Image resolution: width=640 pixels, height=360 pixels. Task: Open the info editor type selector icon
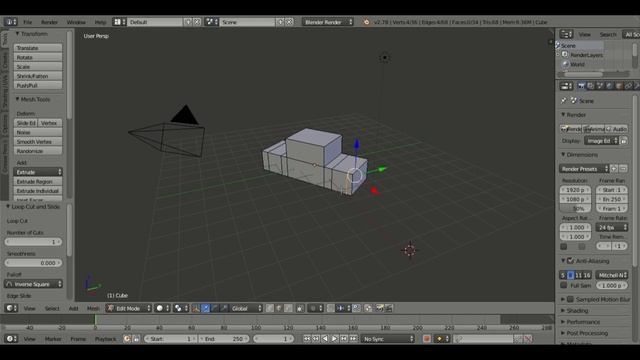(10, 22)
